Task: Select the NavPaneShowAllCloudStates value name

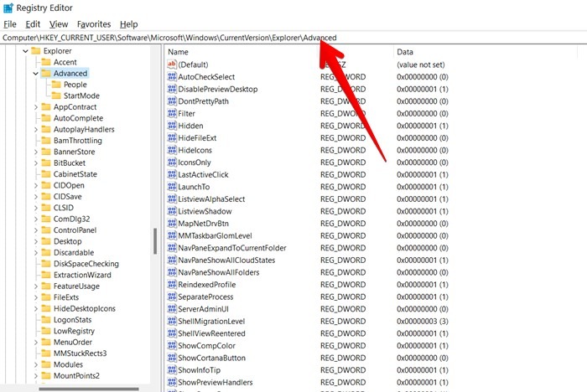Action: point(226,260)
